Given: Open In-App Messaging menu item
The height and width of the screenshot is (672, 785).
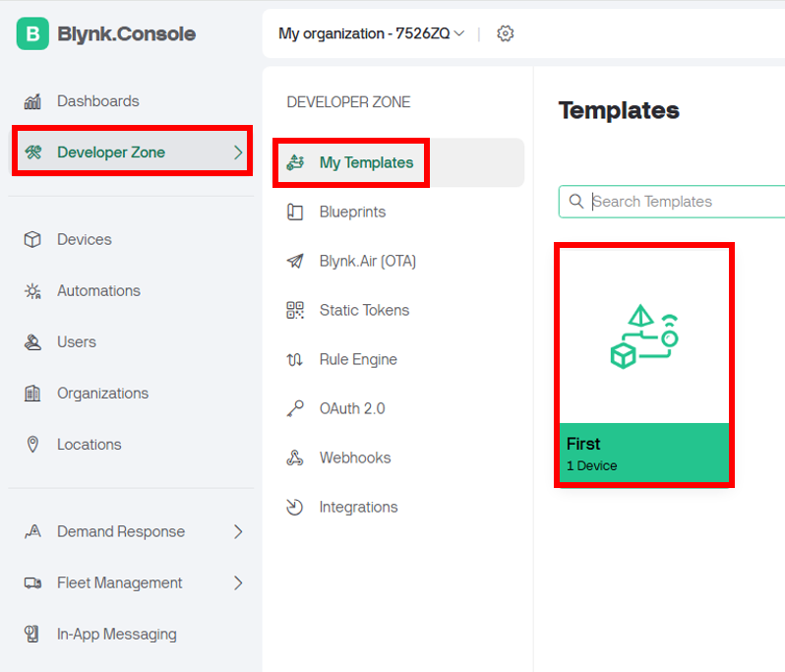Looking at the screenshot, I should point(132,634).
